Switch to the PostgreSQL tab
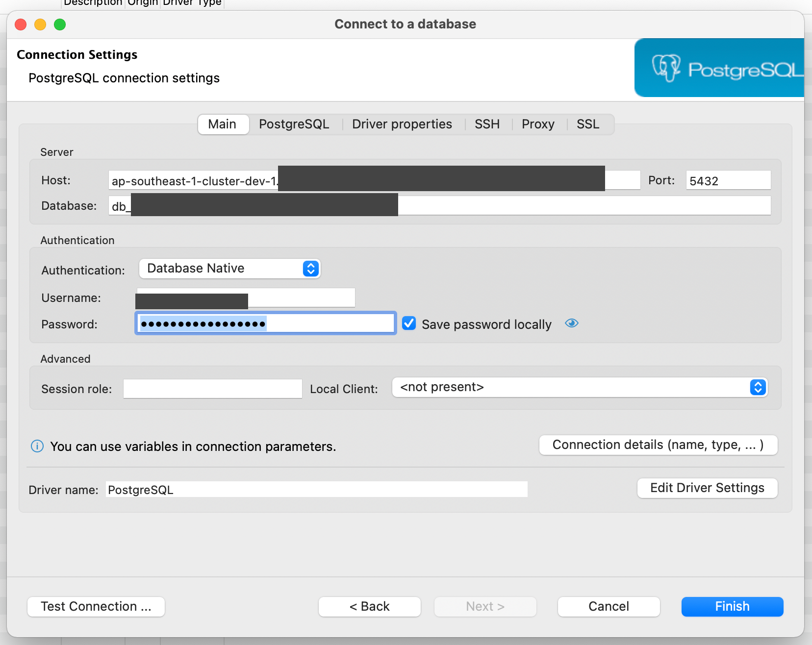 (294, 124)
